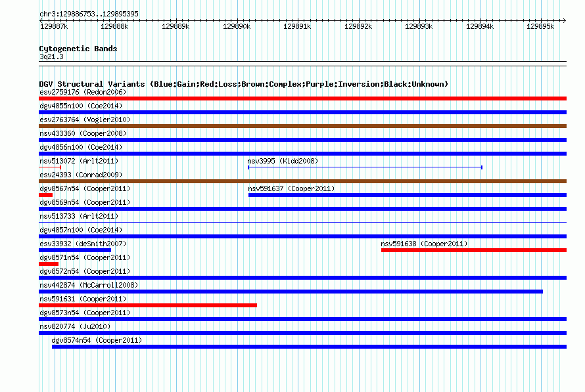Screen dimensions: 585x392
Task: Open nsv591631 (Cooper2011) label
Action: [83, 299]
